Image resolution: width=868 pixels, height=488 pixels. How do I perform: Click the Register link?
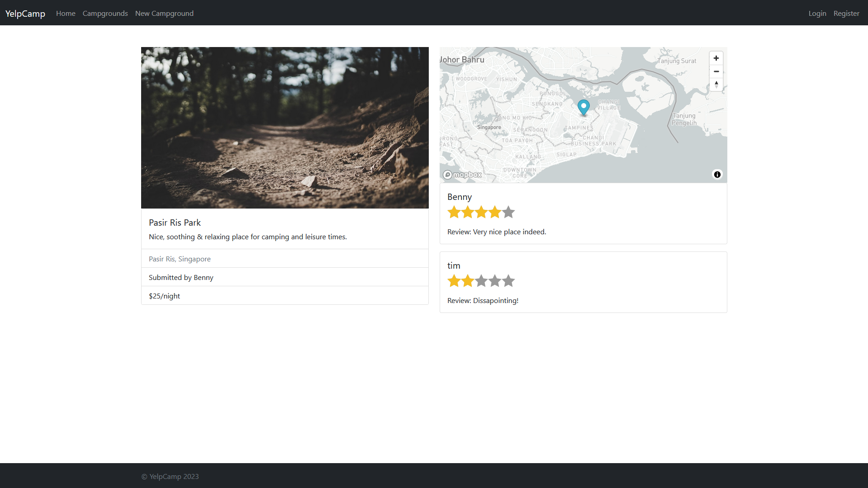point(846,13)
